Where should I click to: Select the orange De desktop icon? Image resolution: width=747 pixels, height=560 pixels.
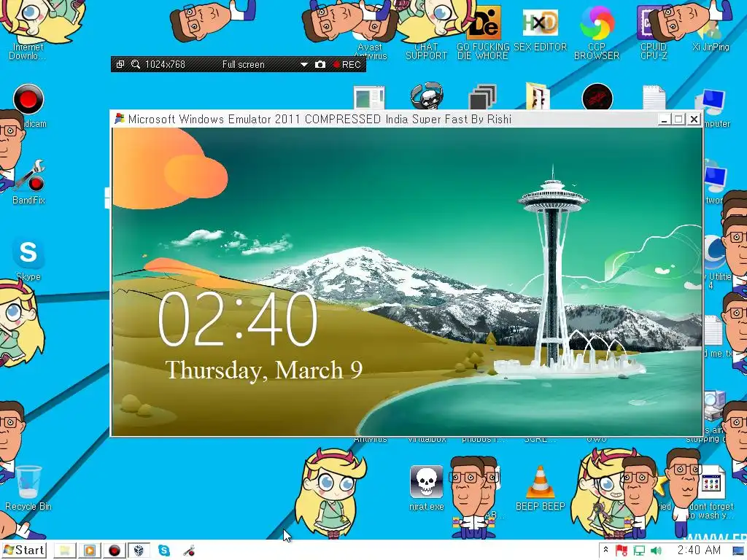pos(484,23)
